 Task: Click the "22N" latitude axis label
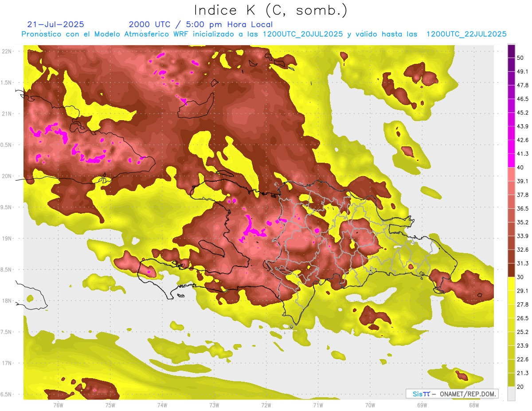[6, 51]
